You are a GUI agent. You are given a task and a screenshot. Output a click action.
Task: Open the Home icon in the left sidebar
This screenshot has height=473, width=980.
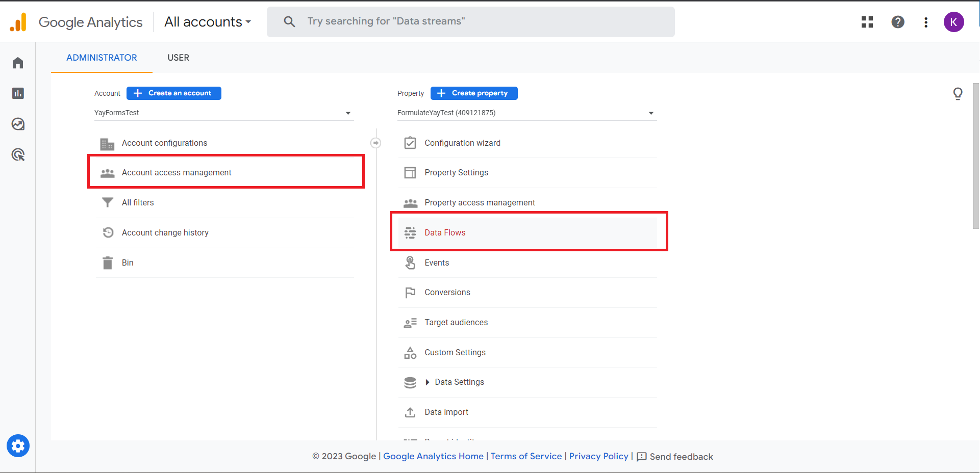coord(18,62)
